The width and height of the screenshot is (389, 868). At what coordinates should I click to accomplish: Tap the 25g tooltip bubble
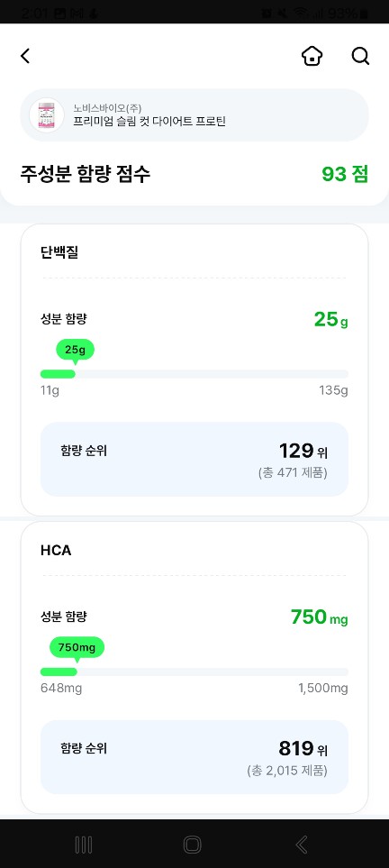pyautogui.click(x=76, y=351)
